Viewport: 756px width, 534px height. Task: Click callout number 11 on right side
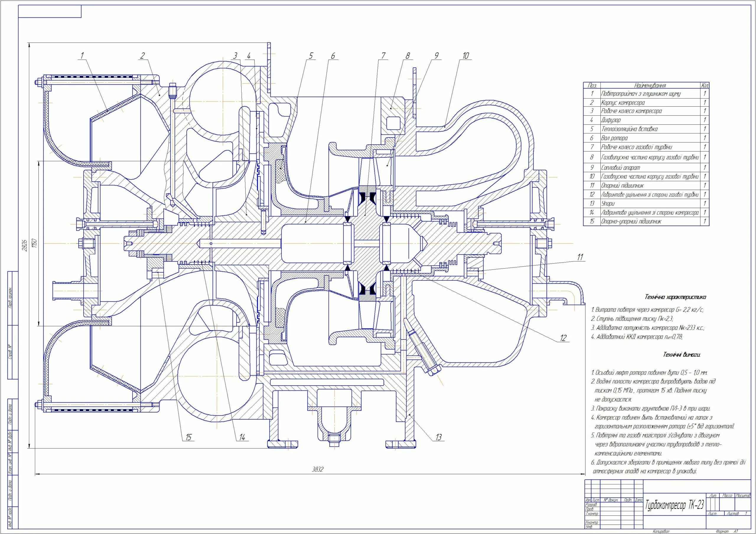581,257
